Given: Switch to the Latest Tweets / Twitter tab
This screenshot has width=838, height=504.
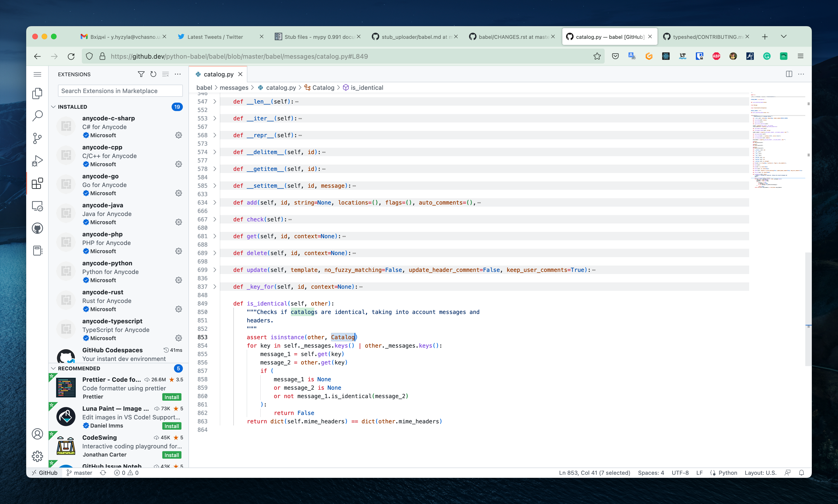Looking at the screenshot, I should [215, 37].
